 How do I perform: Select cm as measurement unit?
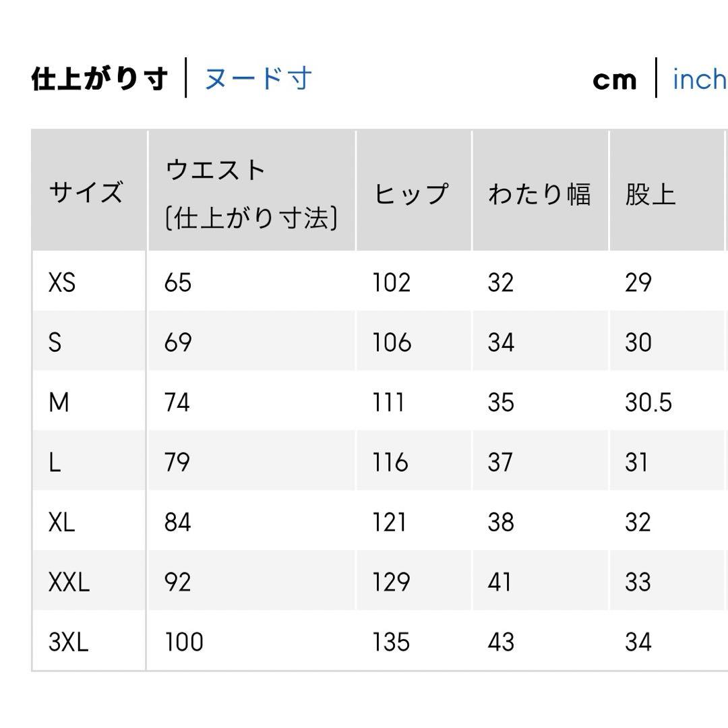point(614,80)
